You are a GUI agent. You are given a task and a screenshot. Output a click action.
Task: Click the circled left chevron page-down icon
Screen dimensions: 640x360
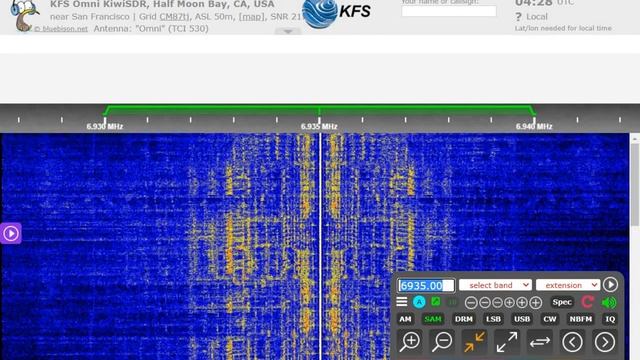point(572,342)
